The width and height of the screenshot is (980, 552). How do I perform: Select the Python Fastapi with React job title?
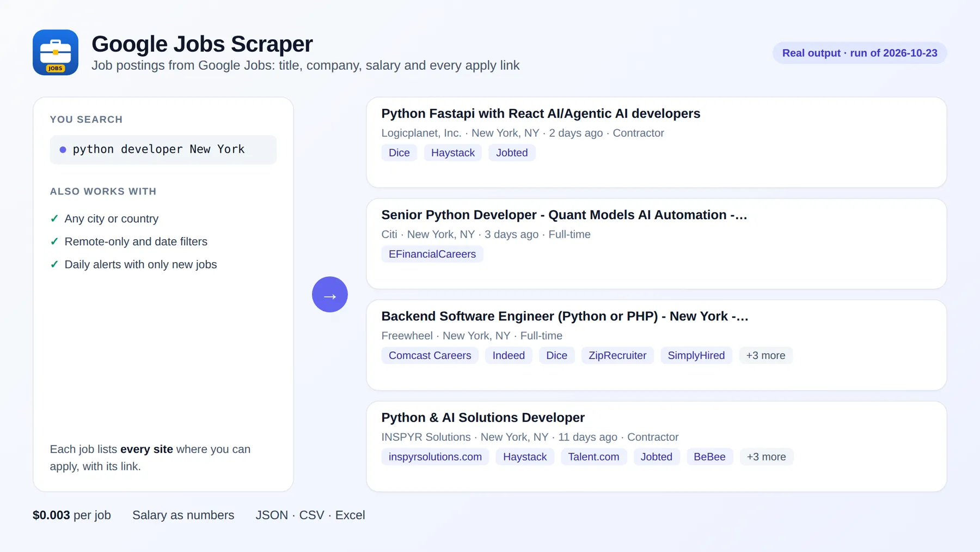point(541,113)
